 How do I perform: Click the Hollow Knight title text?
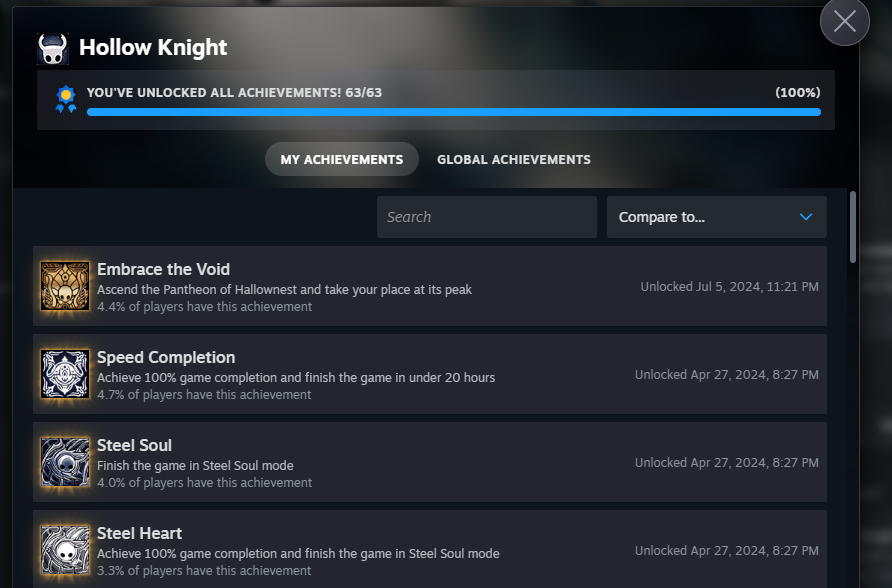(x=153, y=48)
